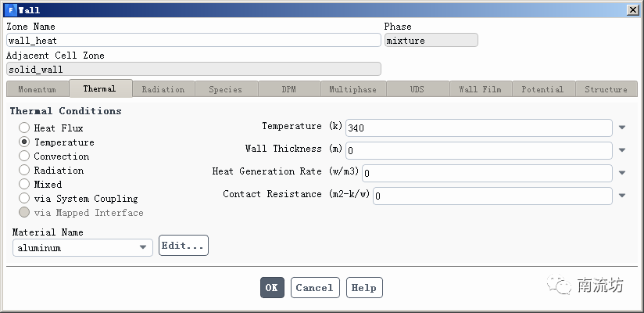Enable the Mixed thermal condition
This screenshot has width=644, height=313.
coord(25,185)
